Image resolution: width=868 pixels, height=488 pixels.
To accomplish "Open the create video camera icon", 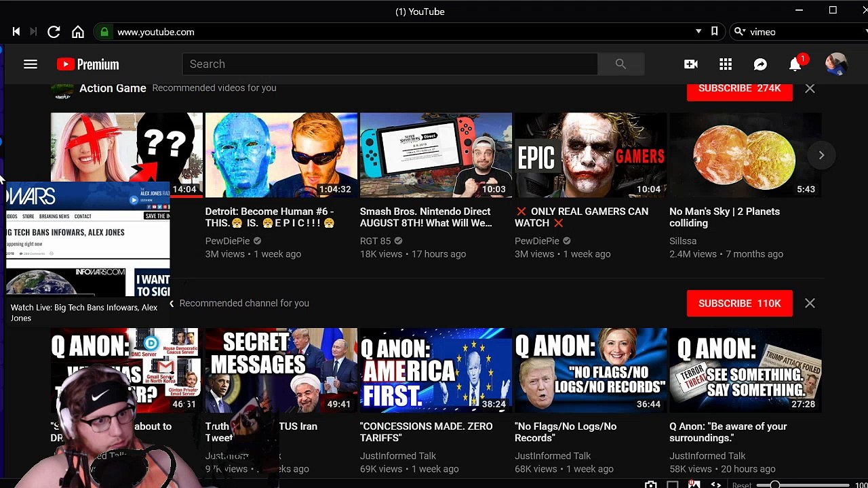I will [691, 64].
